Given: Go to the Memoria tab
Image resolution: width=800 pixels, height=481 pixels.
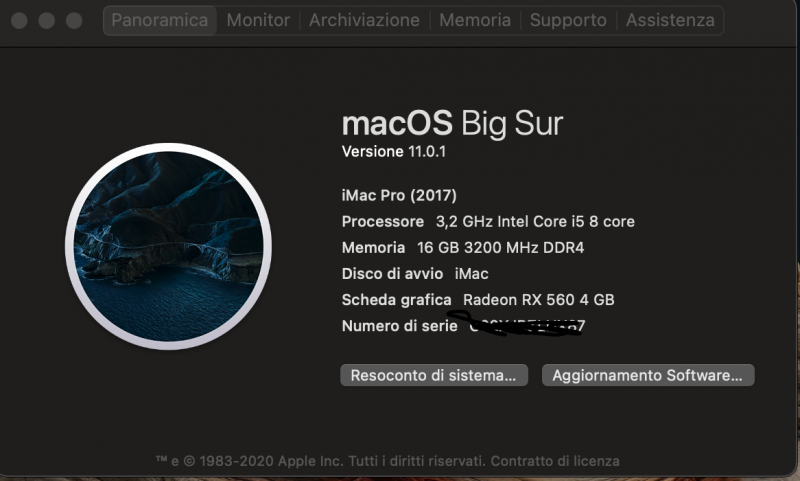Looking at the screenshot, I should [x=475, y=20].
